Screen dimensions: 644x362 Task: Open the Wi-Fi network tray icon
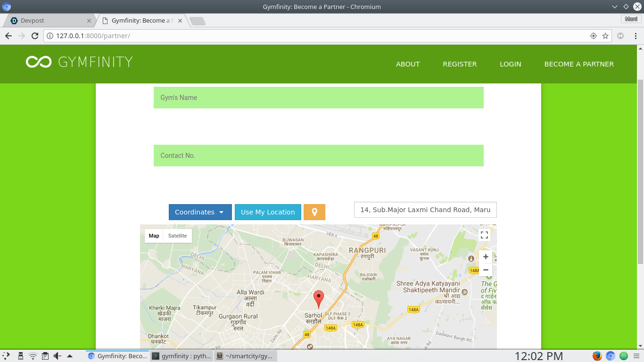(33, 356)
